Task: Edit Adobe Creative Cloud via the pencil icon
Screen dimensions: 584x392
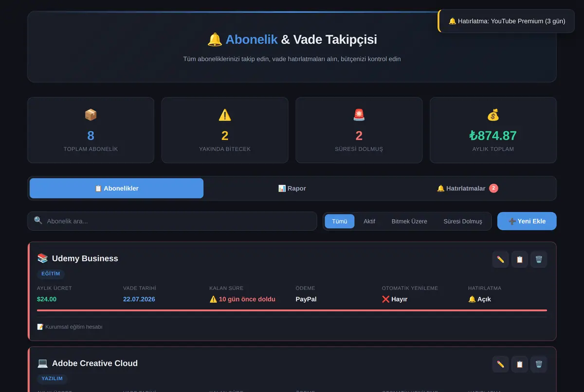Action: 500,364
